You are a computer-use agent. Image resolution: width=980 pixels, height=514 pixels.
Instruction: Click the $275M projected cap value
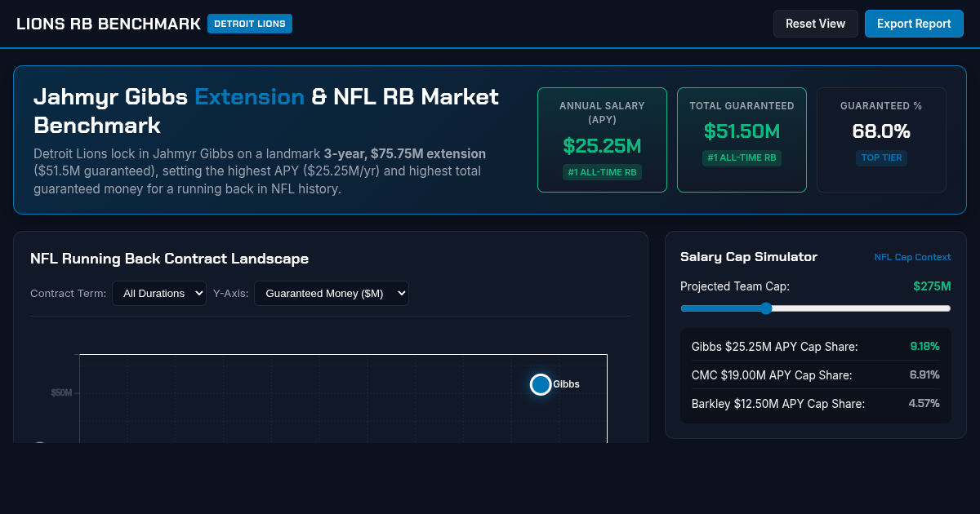click(x=932, y=286)
